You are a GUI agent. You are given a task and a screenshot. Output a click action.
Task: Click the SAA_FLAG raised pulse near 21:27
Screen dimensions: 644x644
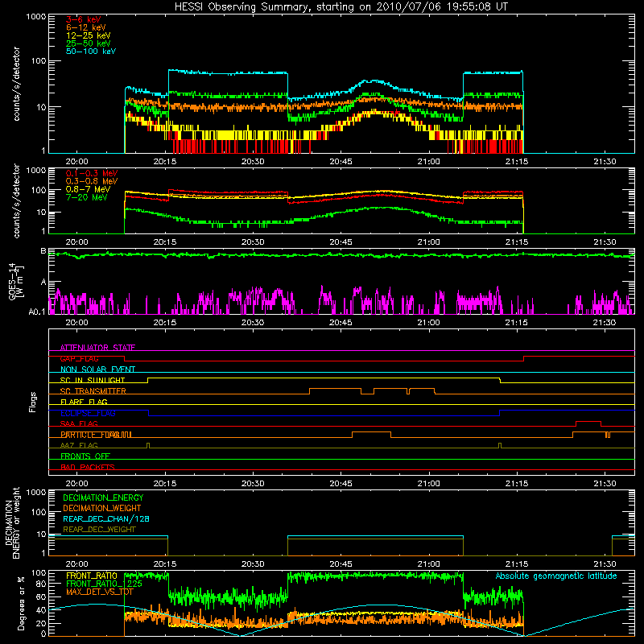click(x=588, y=423)
